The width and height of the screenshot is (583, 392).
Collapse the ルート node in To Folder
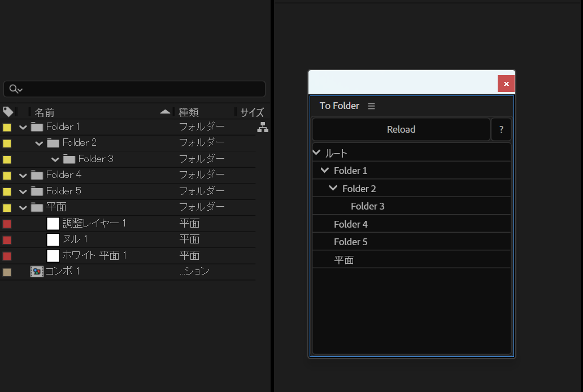click(x=316, y=153)
